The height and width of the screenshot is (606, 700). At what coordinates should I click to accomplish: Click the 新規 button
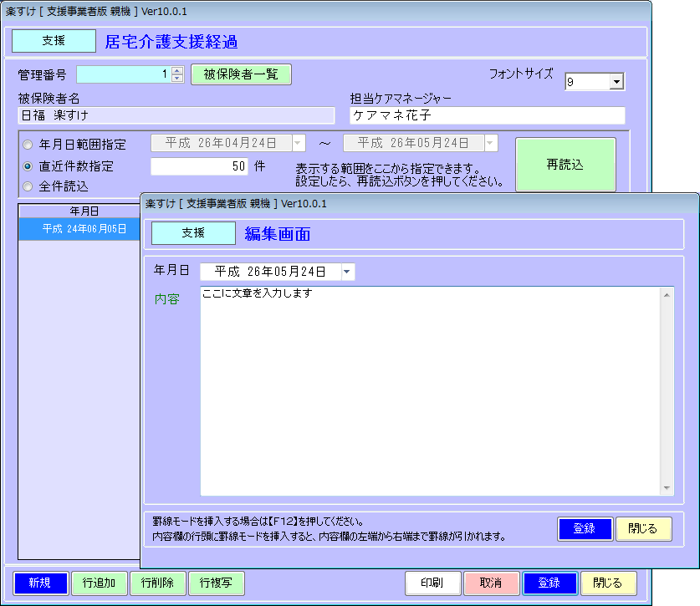click(x=41, y=583)
